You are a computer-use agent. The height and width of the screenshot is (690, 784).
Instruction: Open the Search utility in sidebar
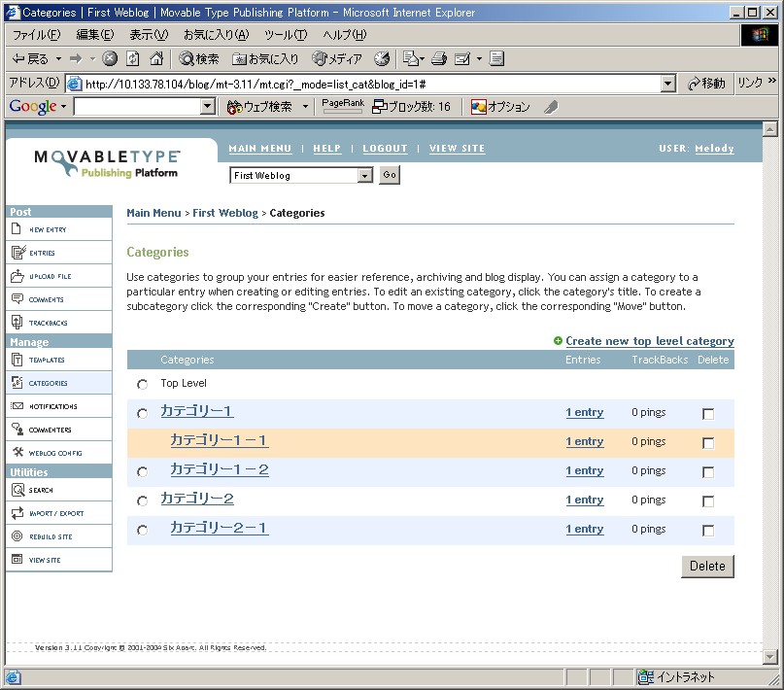59,490
